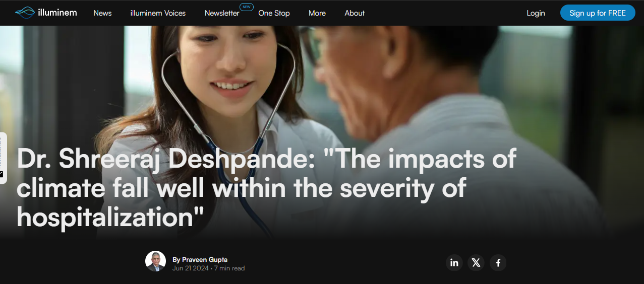Share article on LinkedIn
644x284 pixels.
pos(454,262)
